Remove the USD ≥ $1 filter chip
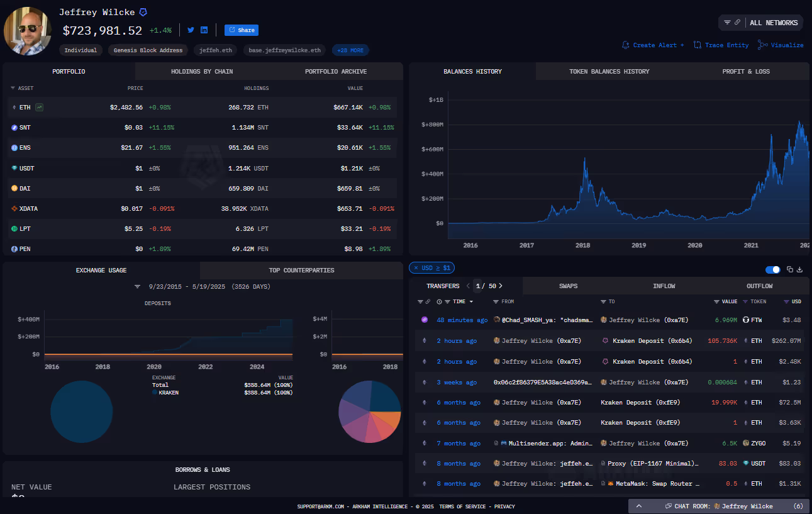The width and height of the screenshot is (812, 514). tap(416, 268)
